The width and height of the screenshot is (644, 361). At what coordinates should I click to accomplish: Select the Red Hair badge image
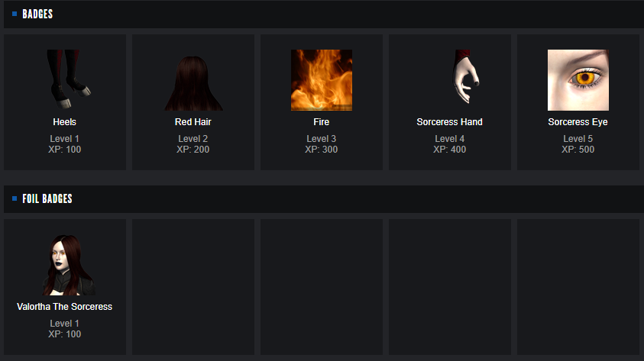pos(193,80)
